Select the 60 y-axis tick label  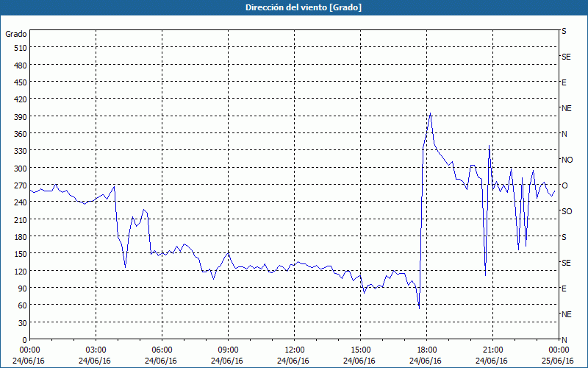23,305
